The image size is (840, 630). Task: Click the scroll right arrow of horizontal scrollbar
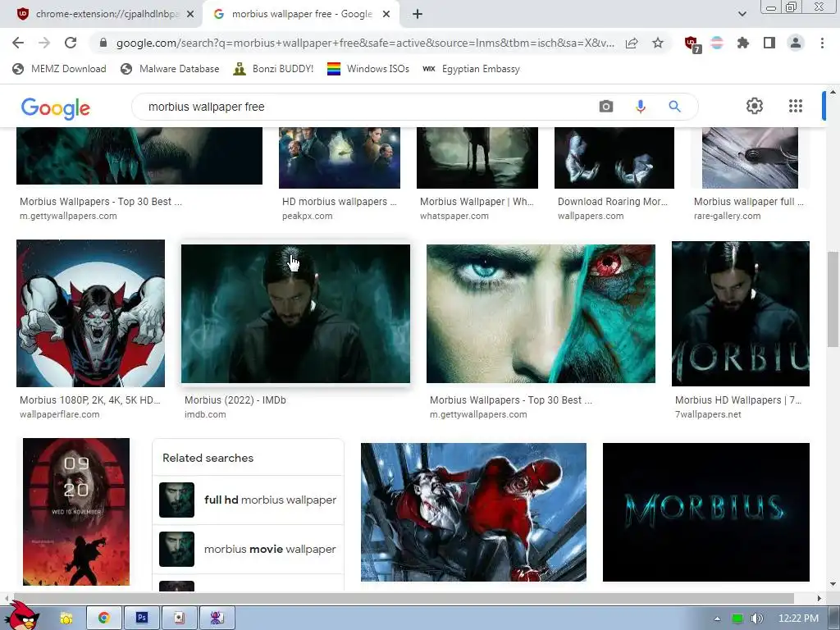[819, 598]
